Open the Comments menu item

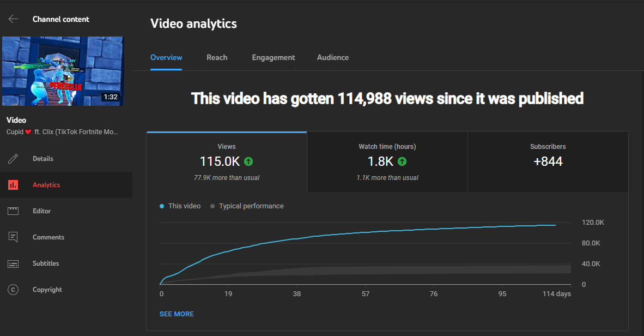pyautogui.click(x=48, y=237)
